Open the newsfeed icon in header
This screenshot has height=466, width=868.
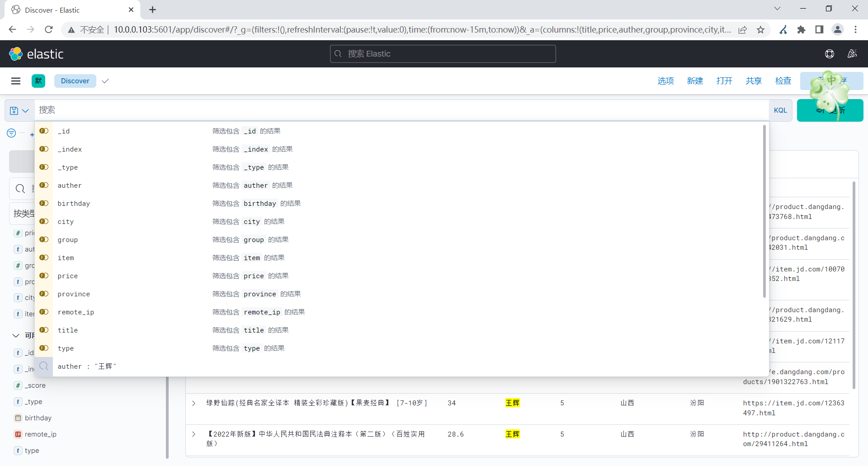point(852,54)
